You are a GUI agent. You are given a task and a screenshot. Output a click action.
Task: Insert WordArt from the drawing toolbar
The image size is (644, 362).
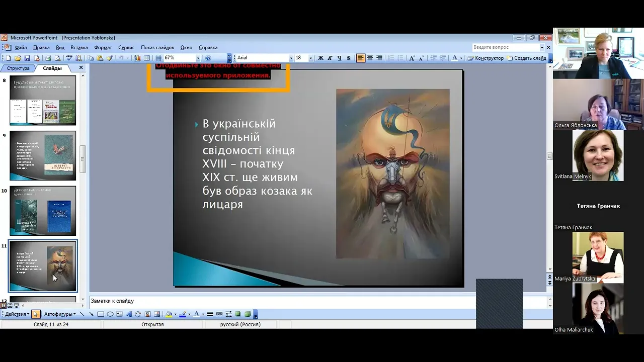click(x=129, y=314)
